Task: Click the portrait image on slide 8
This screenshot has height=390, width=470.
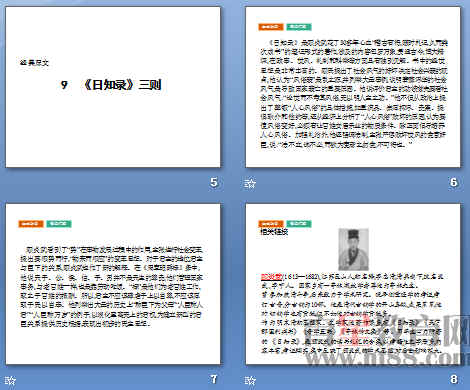Action: (353, 249)
